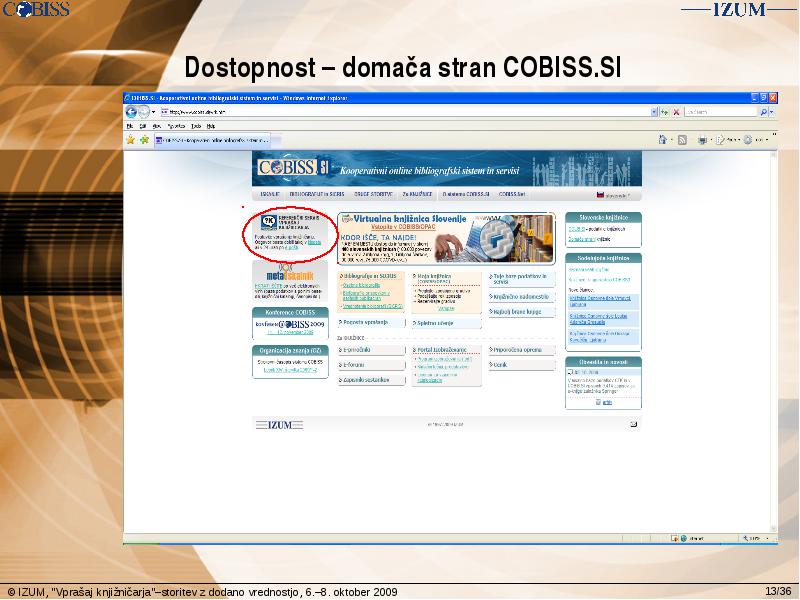Click the COBISS.SI logo in page header

click(293, 168)
